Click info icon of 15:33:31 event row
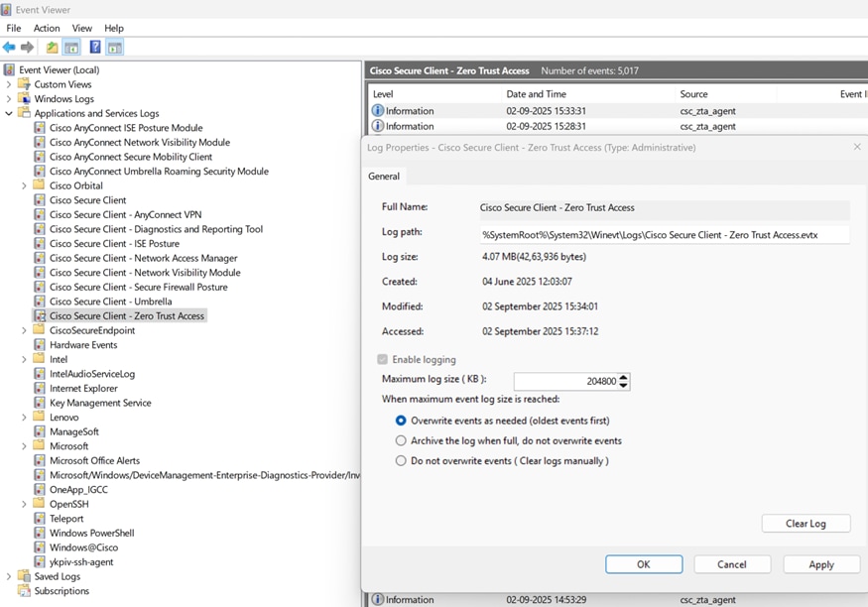This screenshot has height=607, width=868. coord(378,111)
